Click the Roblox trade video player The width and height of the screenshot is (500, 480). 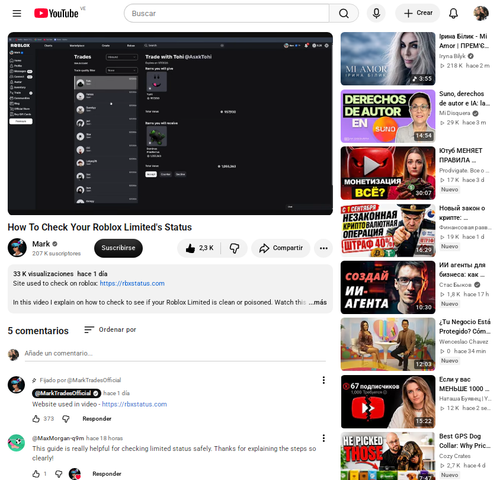pos(170,123)
